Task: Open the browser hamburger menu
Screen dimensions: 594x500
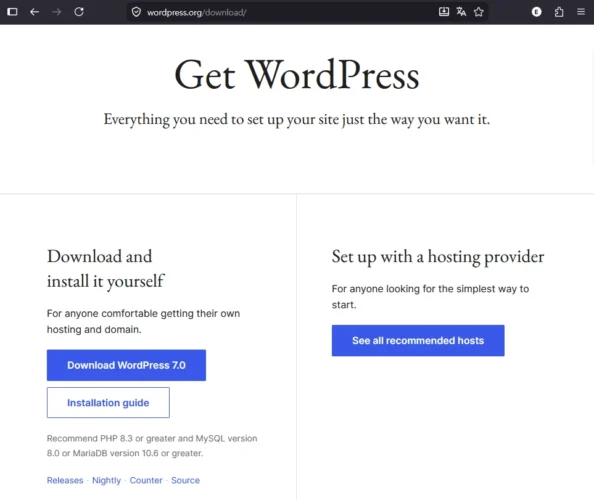Action: 581,12
